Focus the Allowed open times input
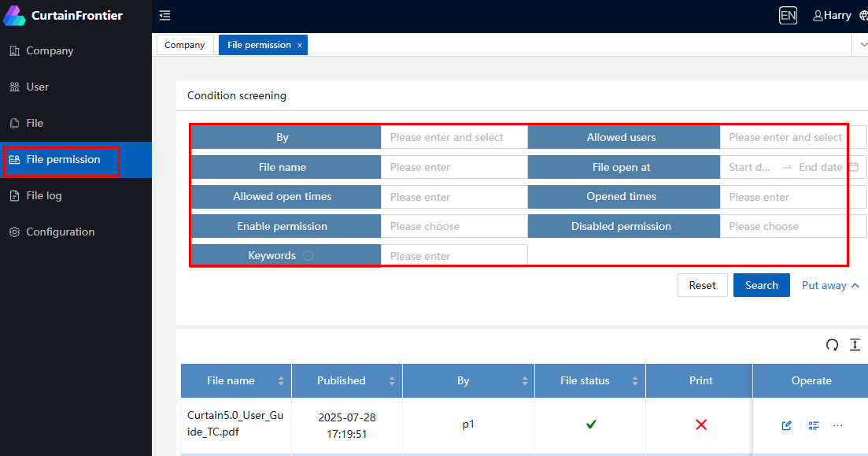 click(454, 197)
